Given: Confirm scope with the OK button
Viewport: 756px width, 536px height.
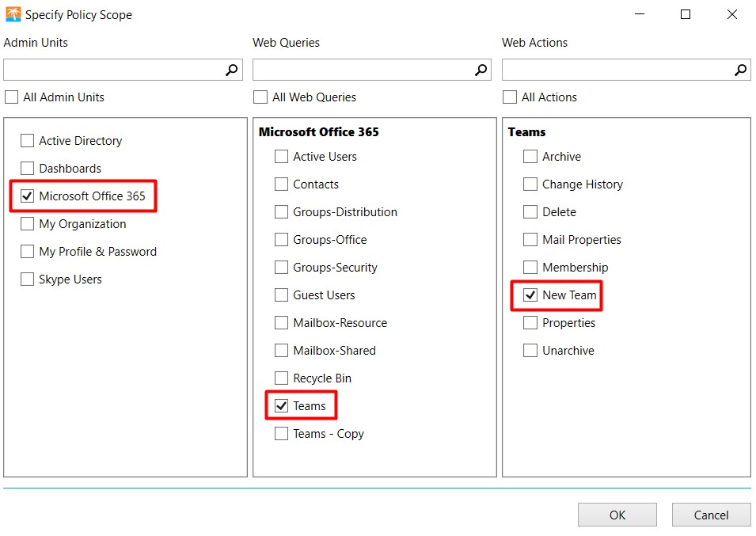Looking at the screenshot, I should (x=617, y=515).
